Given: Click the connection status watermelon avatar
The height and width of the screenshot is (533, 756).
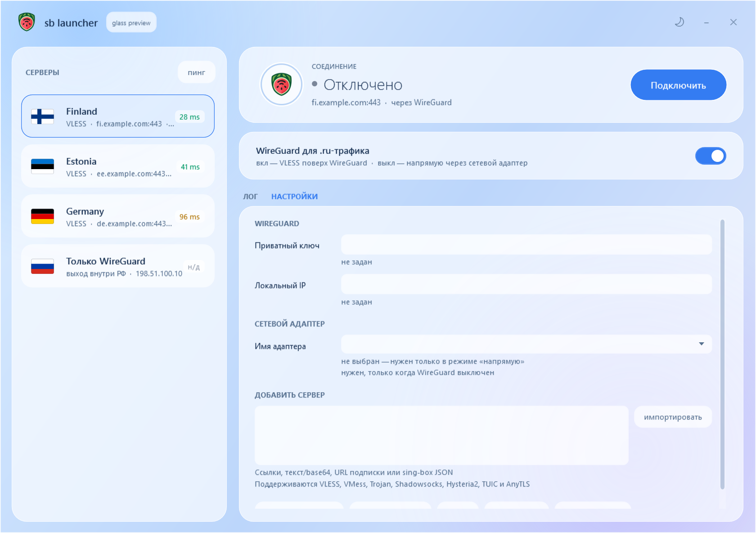Looking at the screenshot, I should pyautogui.click(x=282, y=84).
